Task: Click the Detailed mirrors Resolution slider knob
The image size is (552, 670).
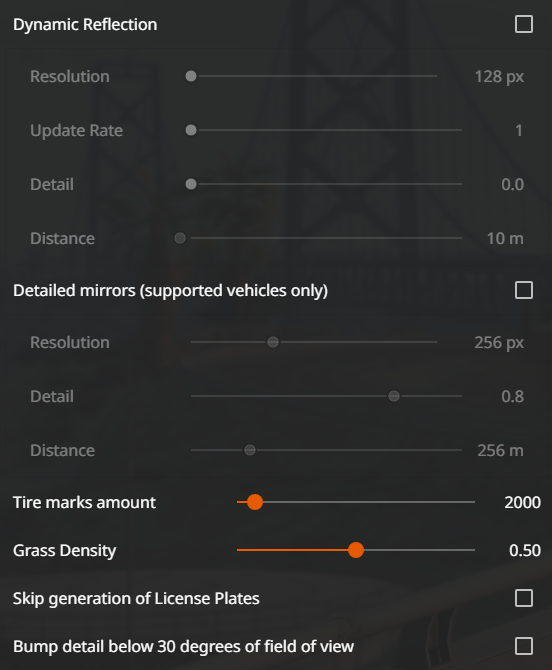Action: [273, 342]
